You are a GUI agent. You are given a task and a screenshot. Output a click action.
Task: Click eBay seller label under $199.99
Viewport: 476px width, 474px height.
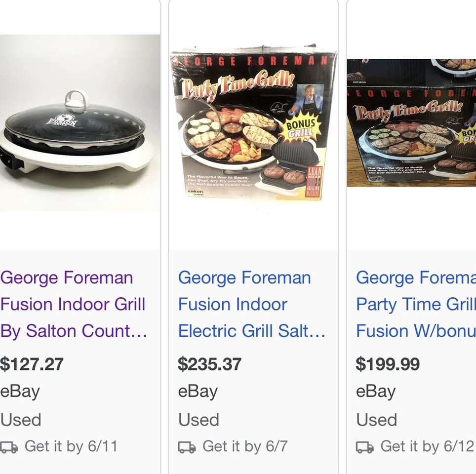click(x=376, y=392)
